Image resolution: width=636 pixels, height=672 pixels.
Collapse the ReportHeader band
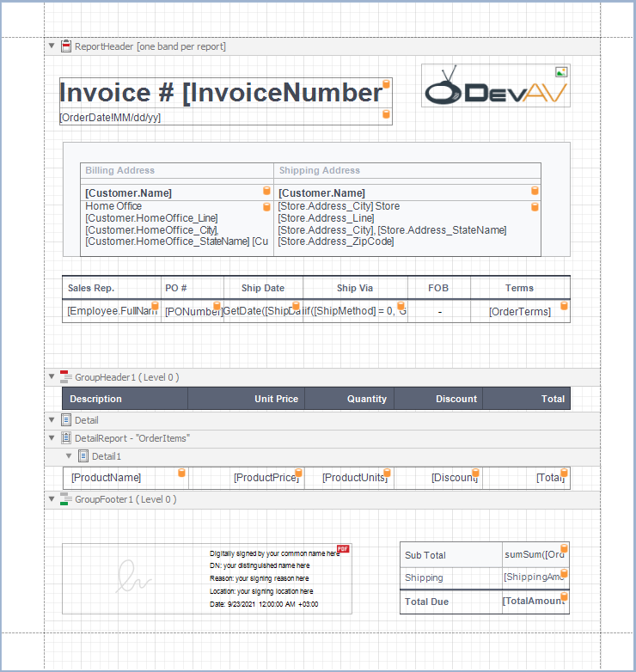[x=52, y=46]
